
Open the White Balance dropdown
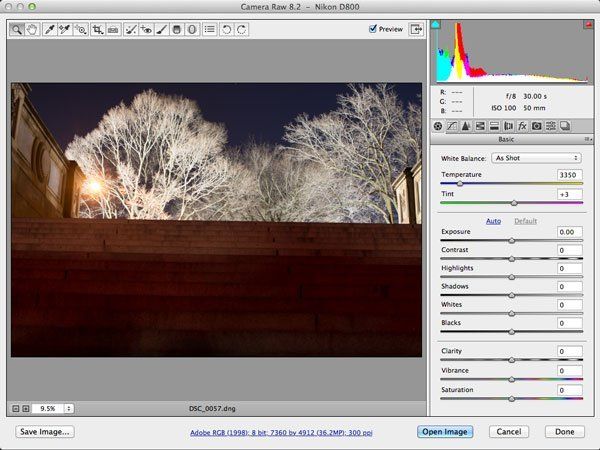536,158
